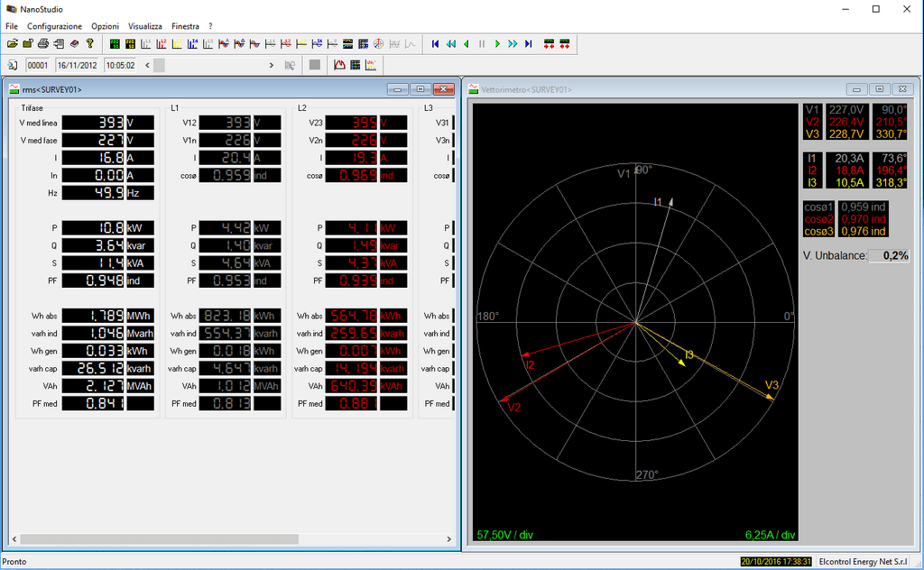Open the vector diagram circle icon
This screenshot has height=570, width=924.
(x=379, y=43)
